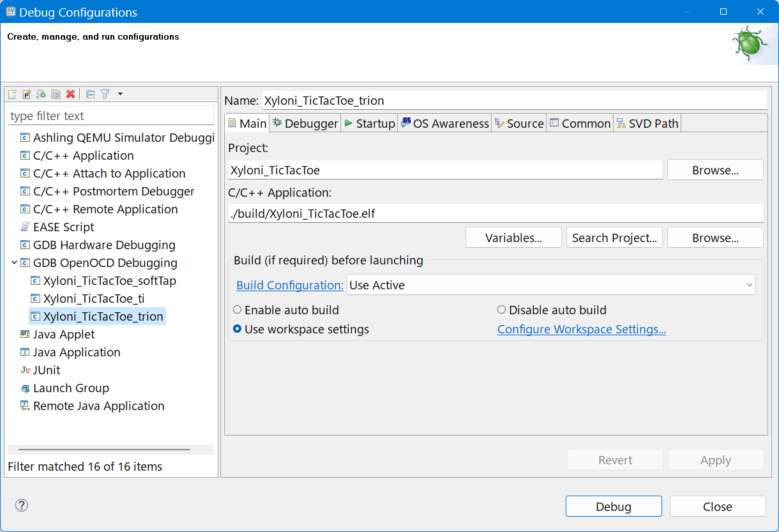This screenshot has height=532, width=779.
Task: Open the SVD Path tab
Action: click(x=647, y=123)
